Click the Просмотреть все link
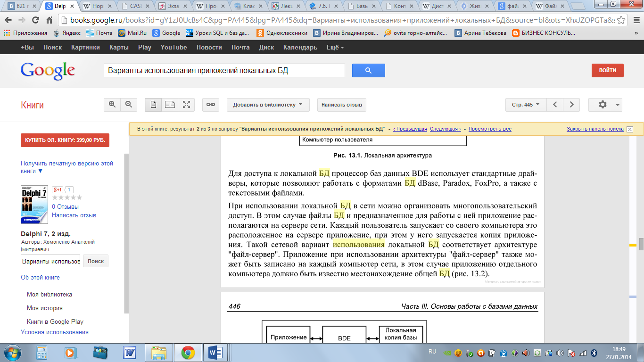Image resolution: width=644 pixels, height=362 pixels. click(490, 129)
